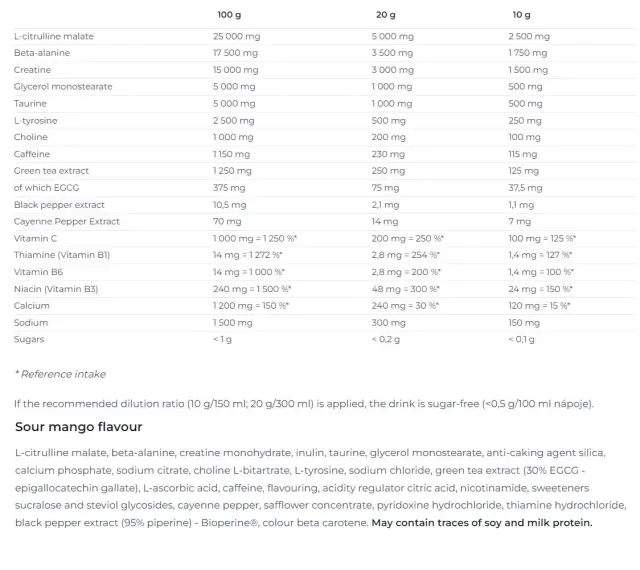Click the 20 g column header
This screenshot has height=570, width=640.
click(x=386, y=15)
